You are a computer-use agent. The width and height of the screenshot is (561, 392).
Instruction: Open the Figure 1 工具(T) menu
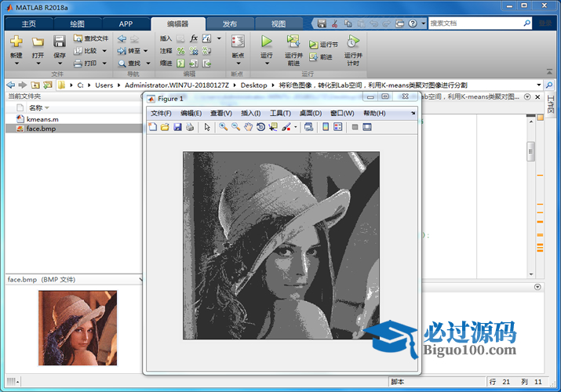point(280,113)
